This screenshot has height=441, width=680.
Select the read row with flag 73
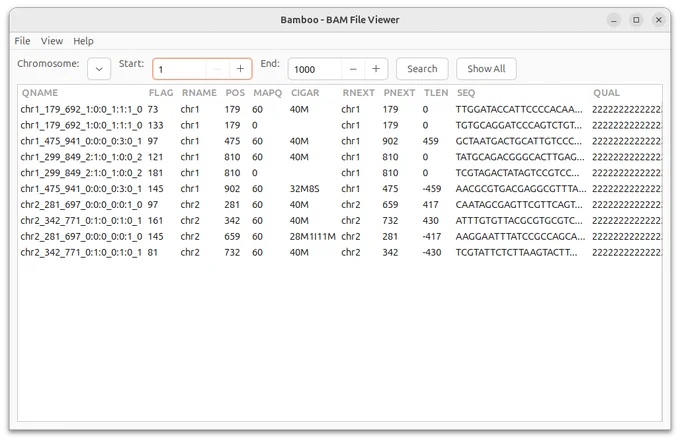(x=340, y=109)
